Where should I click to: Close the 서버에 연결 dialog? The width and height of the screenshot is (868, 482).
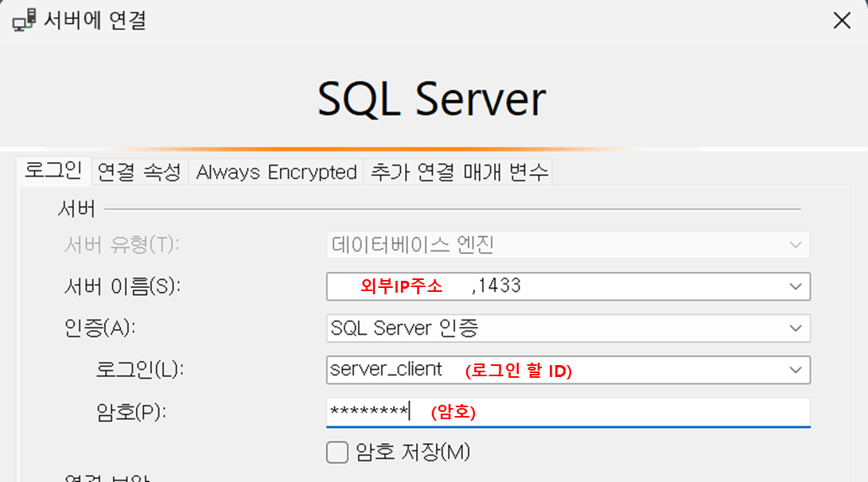[842, 21]
